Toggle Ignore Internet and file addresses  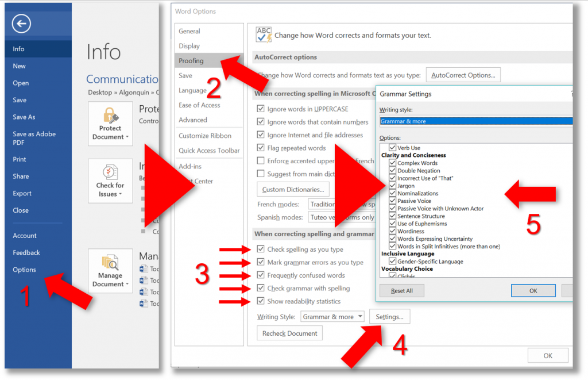pyautogui.click(x=261, y=135)
